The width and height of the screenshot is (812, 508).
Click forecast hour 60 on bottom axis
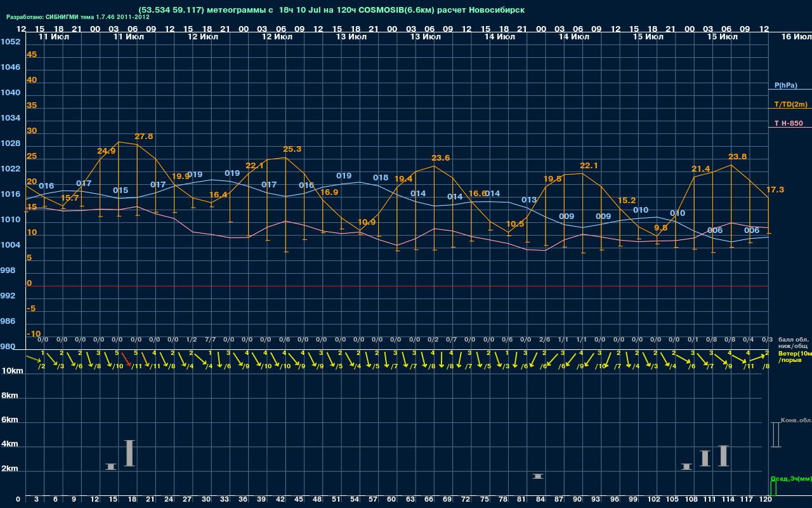click(391, 500)
